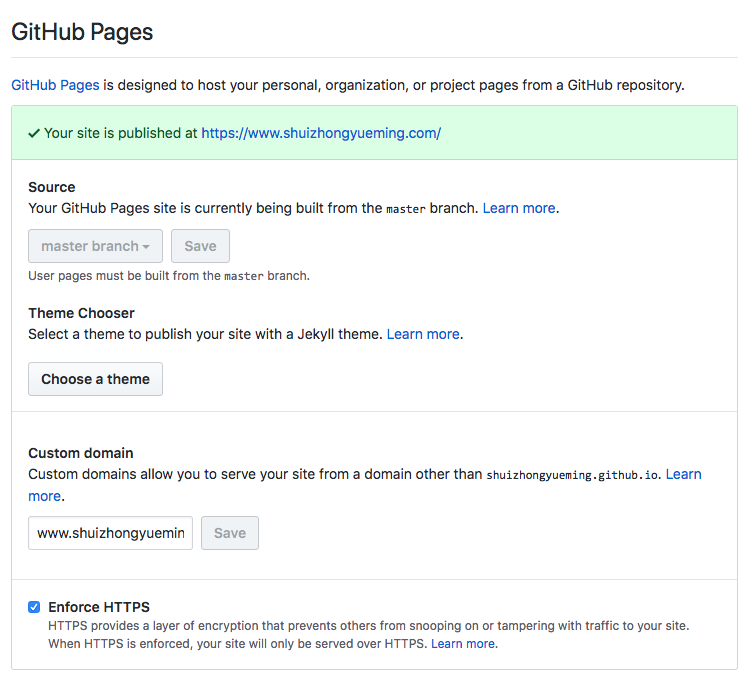Image resolution: width=750 pixels, height=687 pixels.
Task: Click the dropdown caret next to master branch
Action: point(146,247)
